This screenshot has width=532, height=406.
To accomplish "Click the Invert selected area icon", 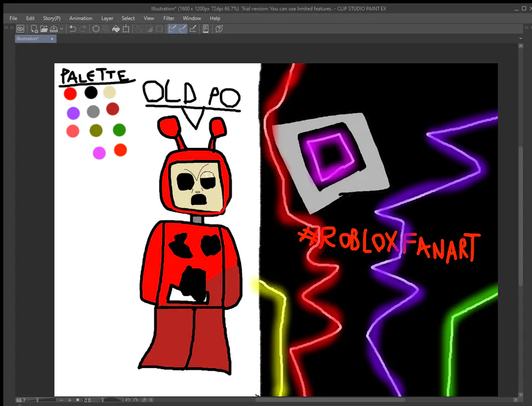I will tap(150, 29).
